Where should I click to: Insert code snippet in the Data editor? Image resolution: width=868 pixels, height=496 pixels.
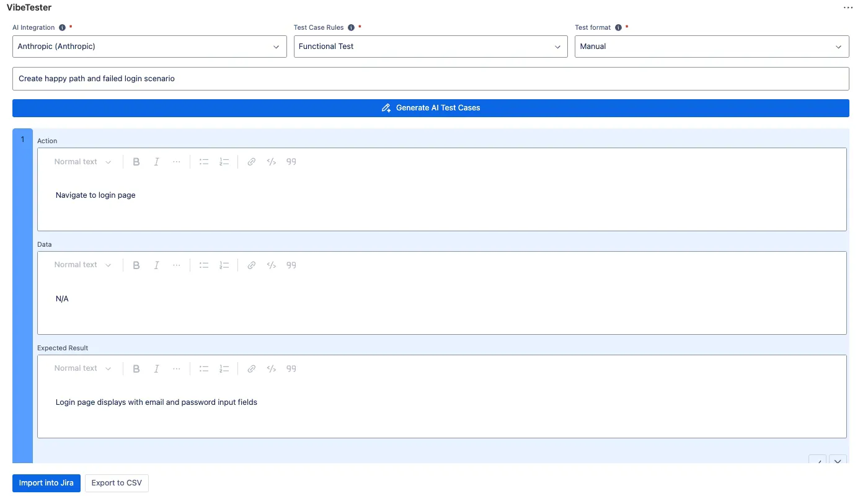(271, 265)
